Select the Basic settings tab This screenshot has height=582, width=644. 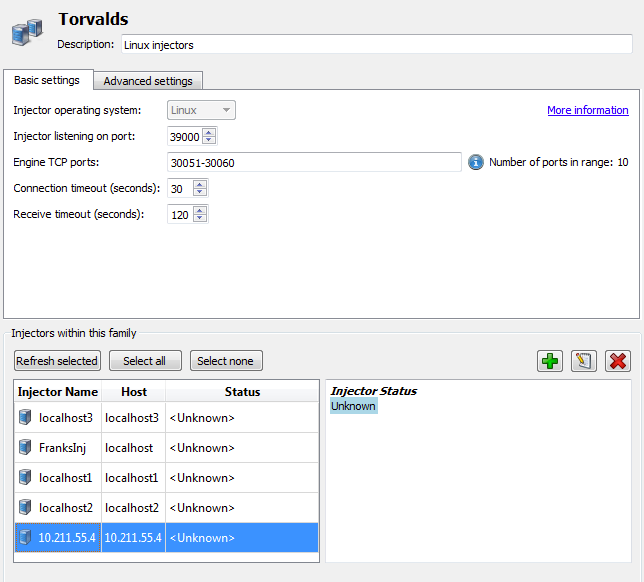click(47, 80)
